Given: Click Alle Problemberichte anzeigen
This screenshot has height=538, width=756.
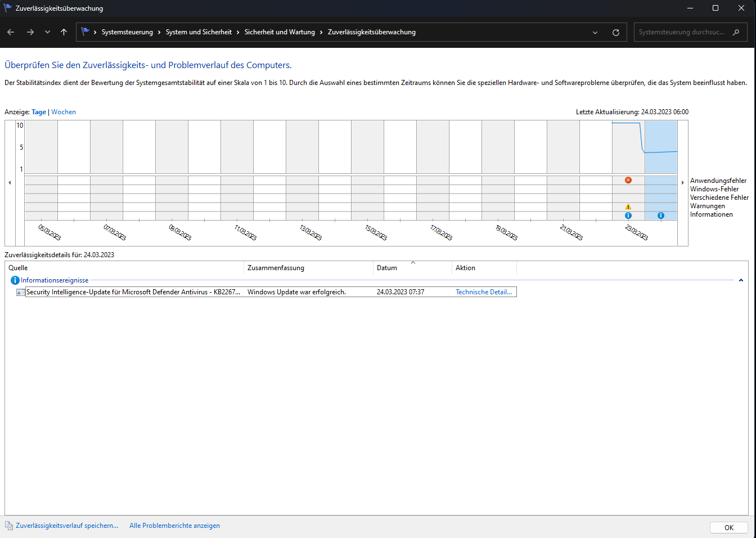Looking at the screenshot, I should pyautogui.click(x=174, y=525).
